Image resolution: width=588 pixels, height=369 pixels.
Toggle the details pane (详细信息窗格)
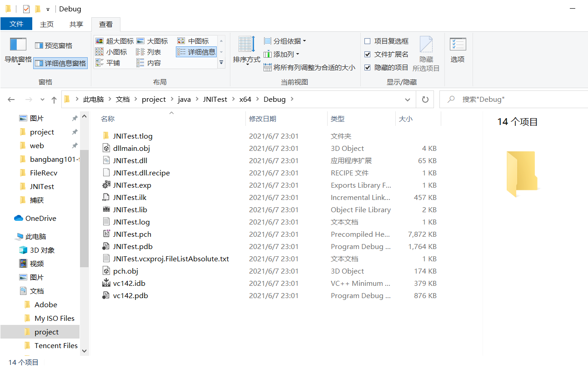click(x=60, y=63)
